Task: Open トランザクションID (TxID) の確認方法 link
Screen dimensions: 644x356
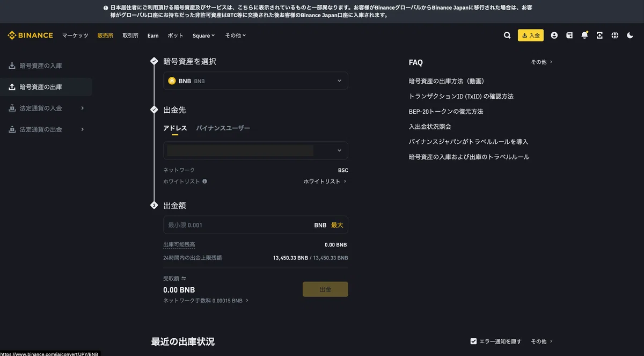Action: click(461, 96)
